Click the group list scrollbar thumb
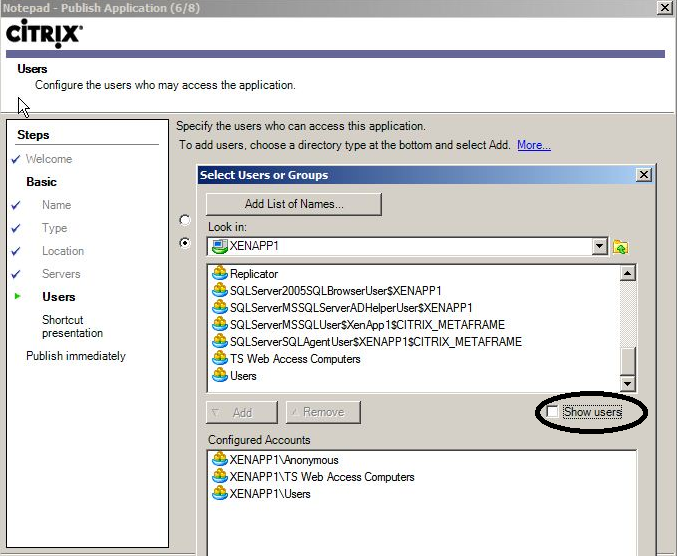The width and height of the screenshot is (677, 556). [x=627, y=360]
